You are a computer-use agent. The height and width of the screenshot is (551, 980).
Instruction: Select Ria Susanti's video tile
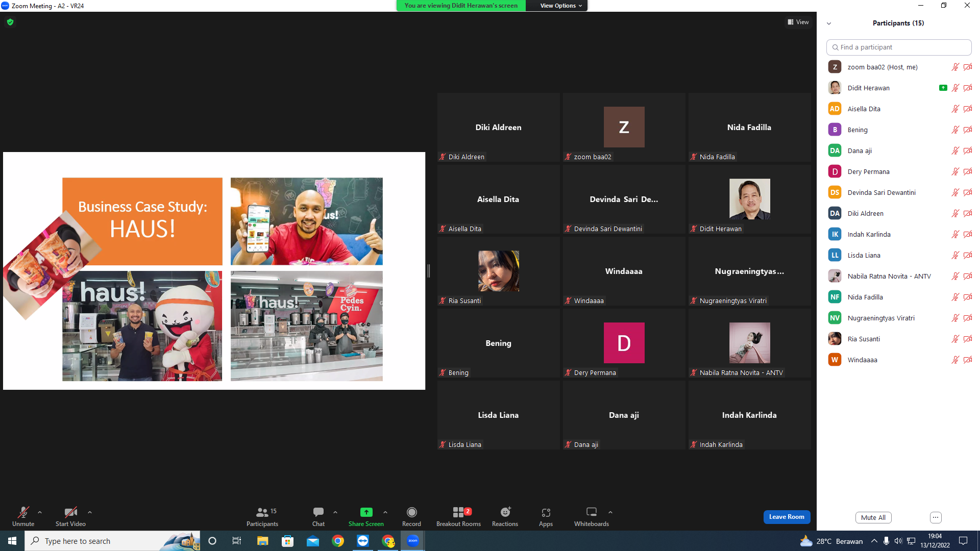498,271
